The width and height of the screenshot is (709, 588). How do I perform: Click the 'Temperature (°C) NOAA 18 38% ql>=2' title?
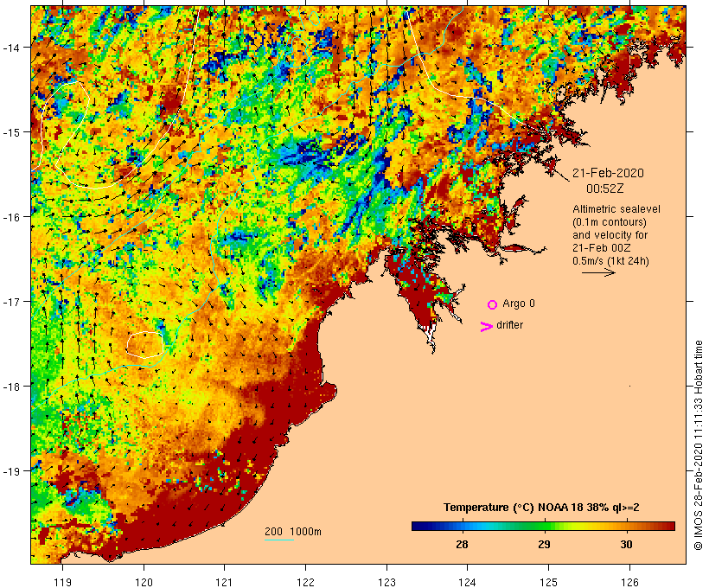[x=541, y=508]
